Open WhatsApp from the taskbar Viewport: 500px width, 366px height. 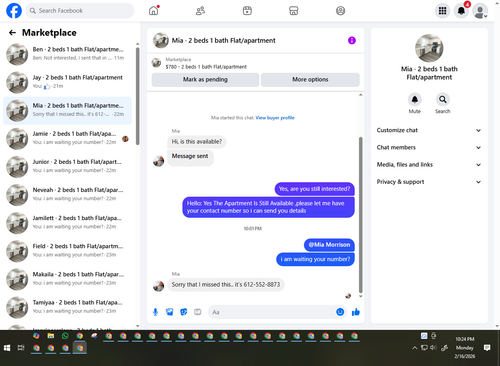65,336
